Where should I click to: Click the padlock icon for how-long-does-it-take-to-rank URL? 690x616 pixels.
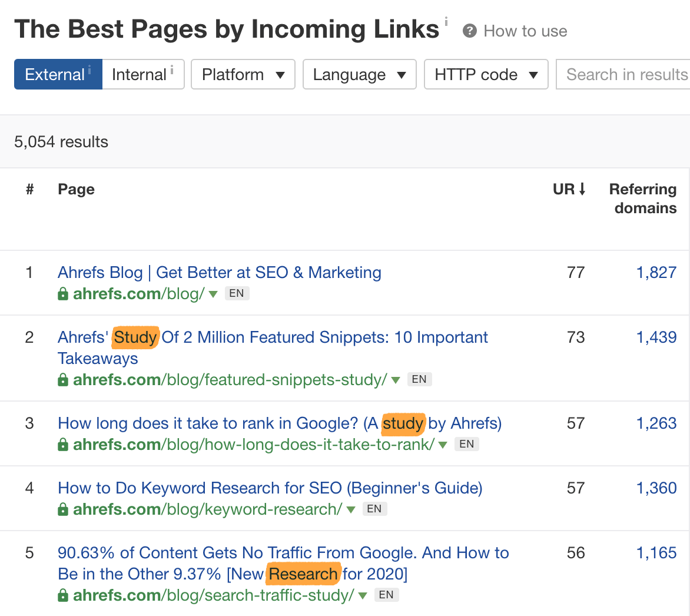pyautogui.click(x=63, y=445)
